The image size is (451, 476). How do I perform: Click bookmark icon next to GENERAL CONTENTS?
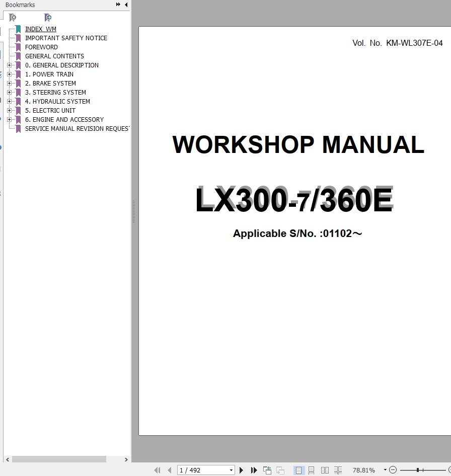click(18, 56)
